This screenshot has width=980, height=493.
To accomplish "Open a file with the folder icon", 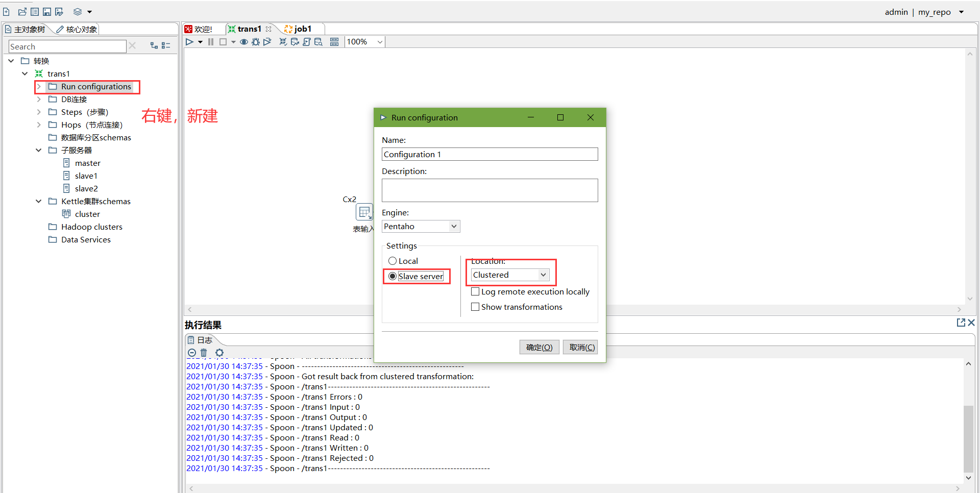I will (x=22, y=12).
